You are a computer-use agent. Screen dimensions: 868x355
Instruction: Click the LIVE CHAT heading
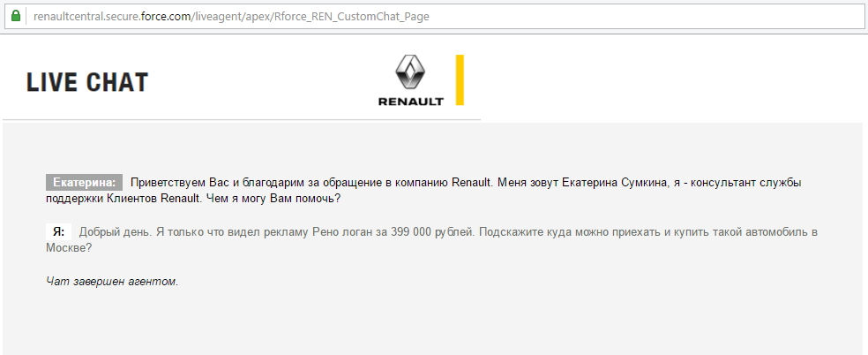[87, 83]
